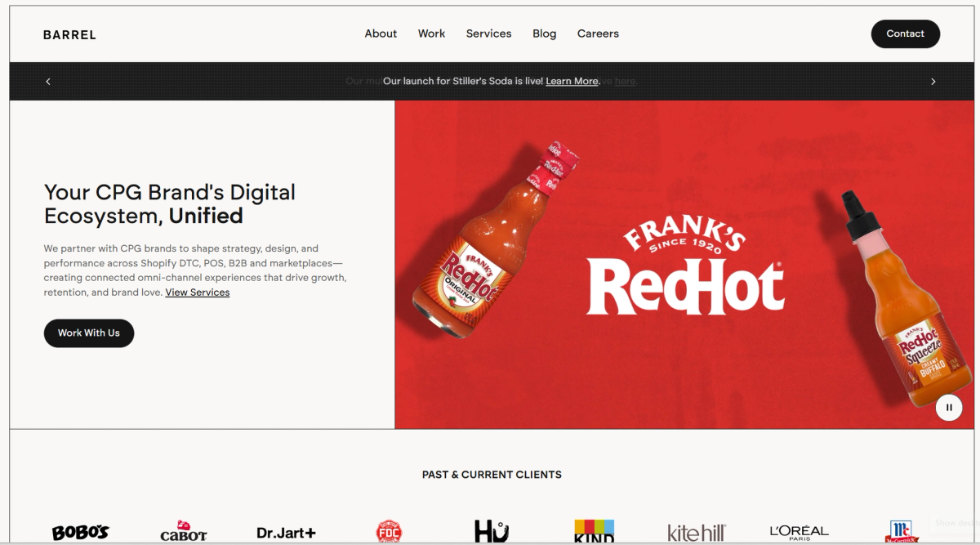Follow the Learn More link
The height and width of the screenshot is (545, 980).
point(572,81)
